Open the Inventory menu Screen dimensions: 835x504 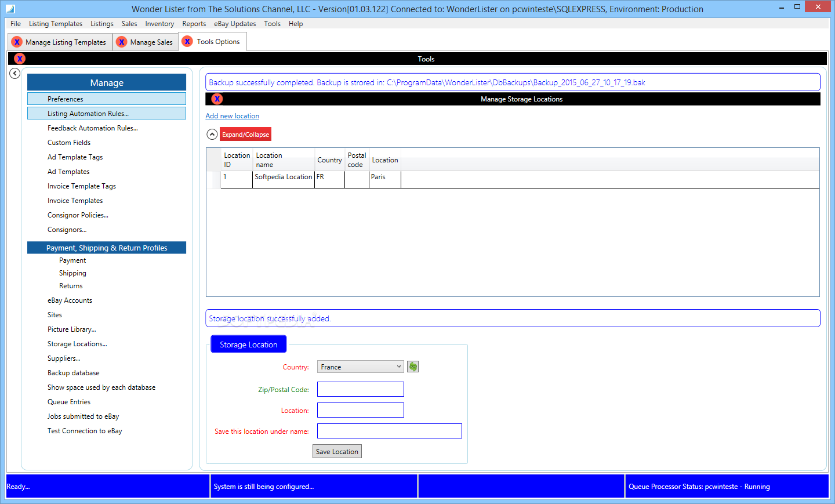point(159,24)
